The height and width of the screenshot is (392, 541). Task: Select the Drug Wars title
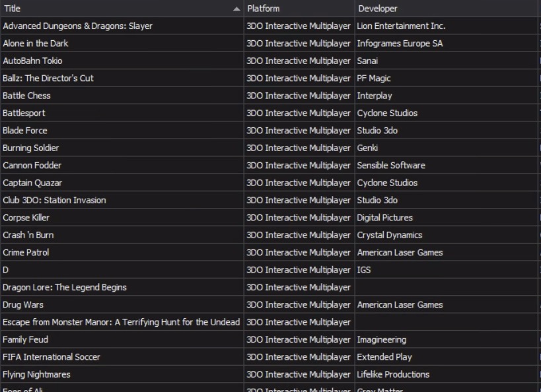[23, 305]
